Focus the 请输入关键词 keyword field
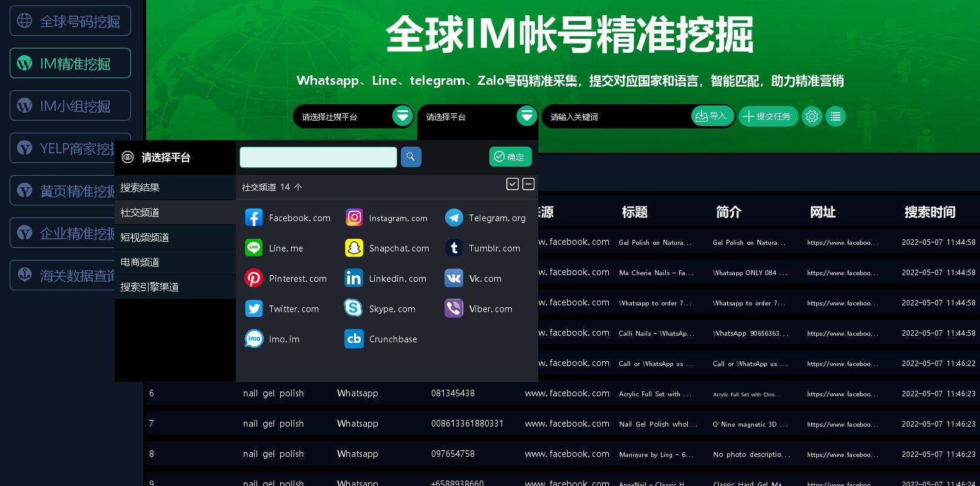 pyautogui.click(x=617, y=117)
